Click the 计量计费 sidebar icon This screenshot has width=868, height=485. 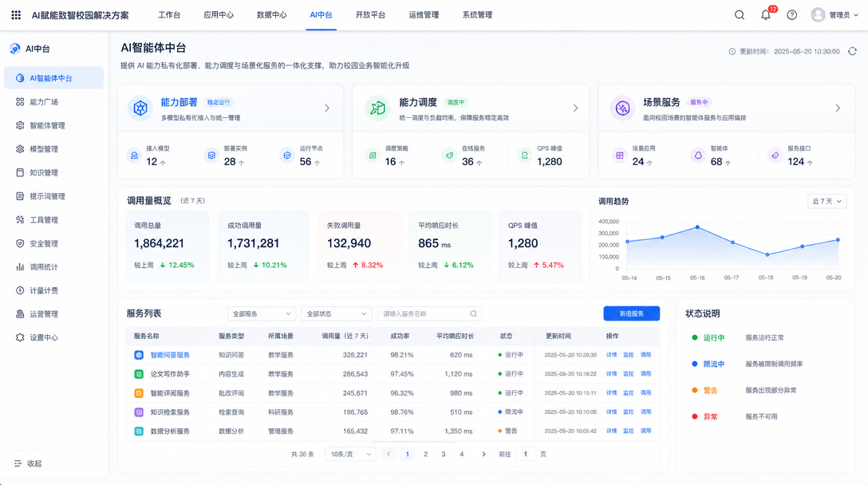20,290
